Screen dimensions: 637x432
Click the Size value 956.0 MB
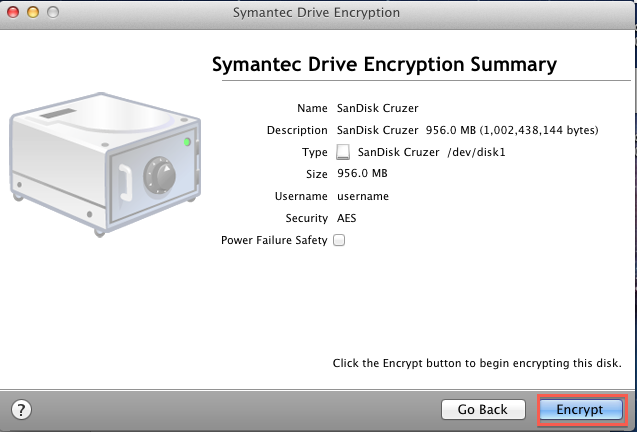tap(362, 174)
